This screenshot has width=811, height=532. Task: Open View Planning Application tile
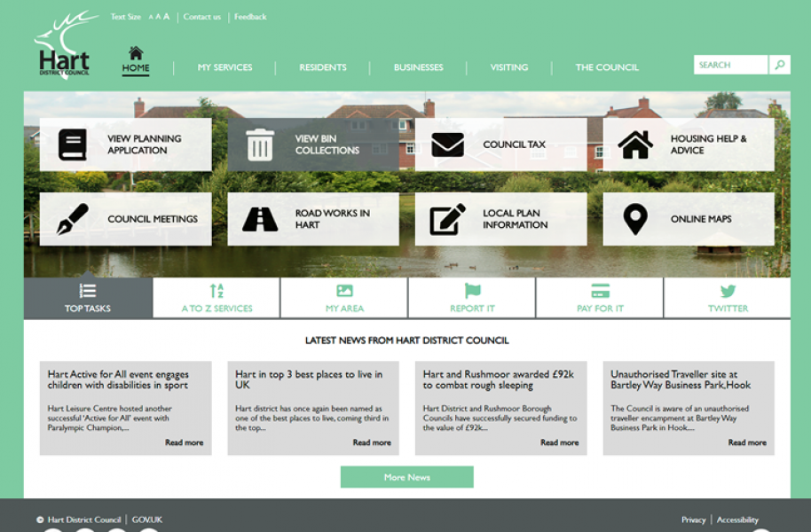click(126, 145)
